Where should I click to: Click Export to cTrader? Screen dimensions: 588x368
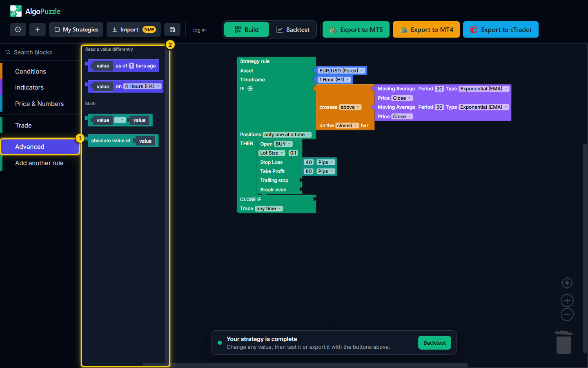click(x=501, y=29)
